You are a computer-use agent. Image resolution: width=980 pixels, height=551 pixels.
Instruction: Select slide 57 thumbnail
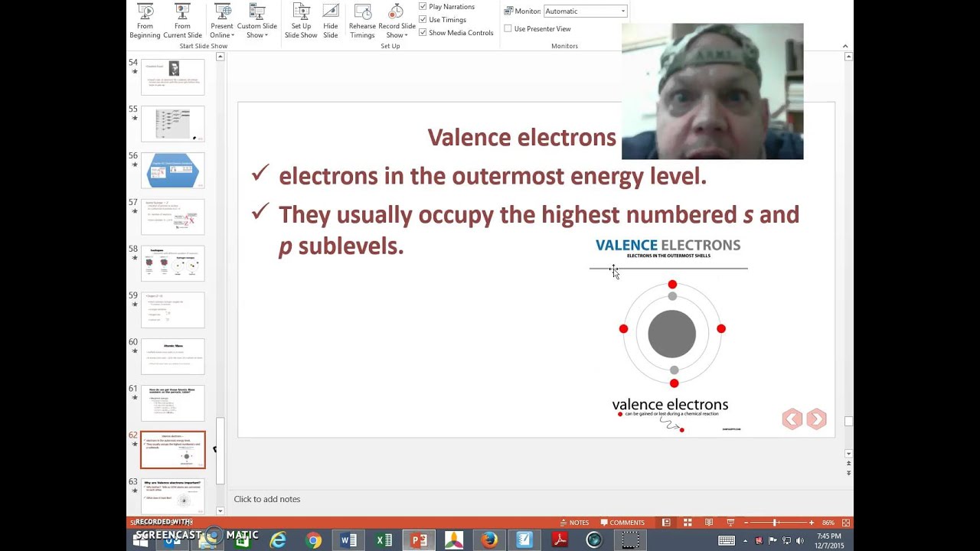point(173,217)
